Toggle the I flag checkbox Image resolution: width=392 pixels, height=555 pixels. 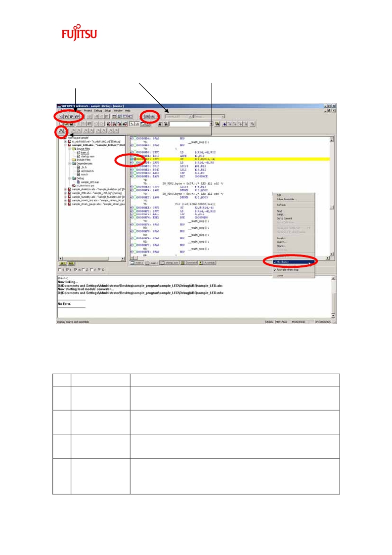(x=67, y=270)
